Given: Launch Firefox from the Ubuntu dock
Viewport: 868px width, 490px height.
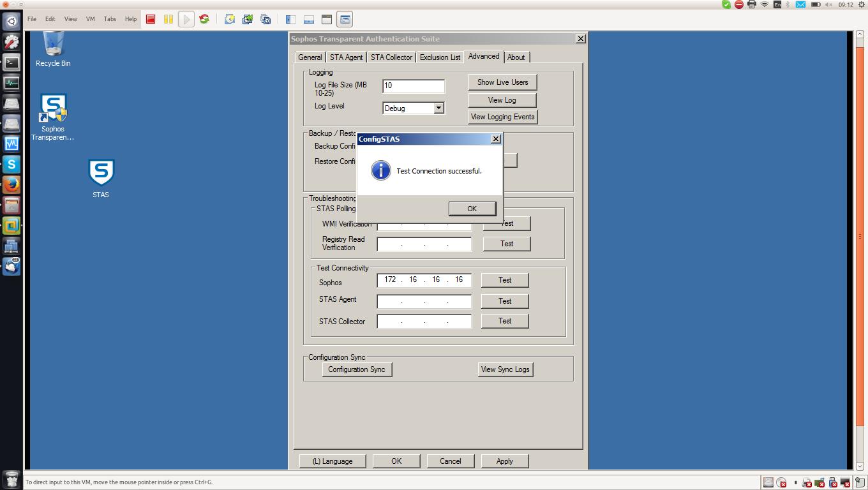Looking at the screenshot, I should click(11, 184).
